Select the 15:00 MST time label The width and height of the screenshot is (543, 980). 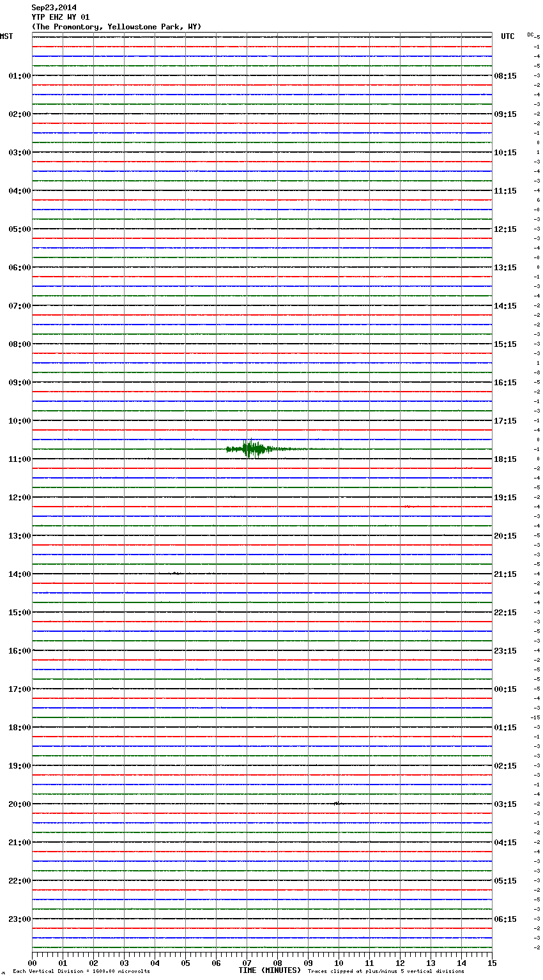click(x=20, y=613)
